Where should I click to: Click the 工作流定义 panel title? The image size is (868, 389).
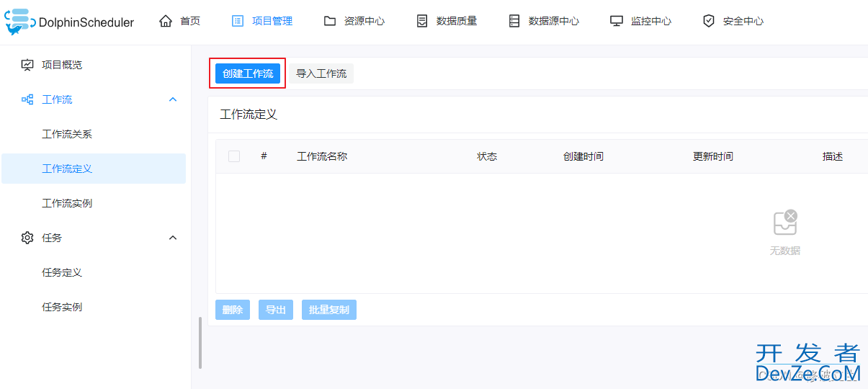[x=249, y=115]
